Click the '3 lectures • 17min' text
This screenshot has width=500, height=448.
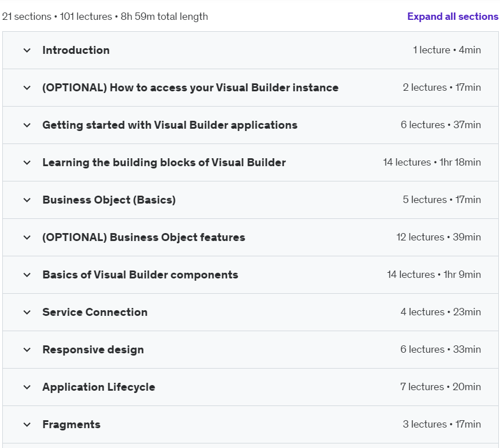point(442,424)
